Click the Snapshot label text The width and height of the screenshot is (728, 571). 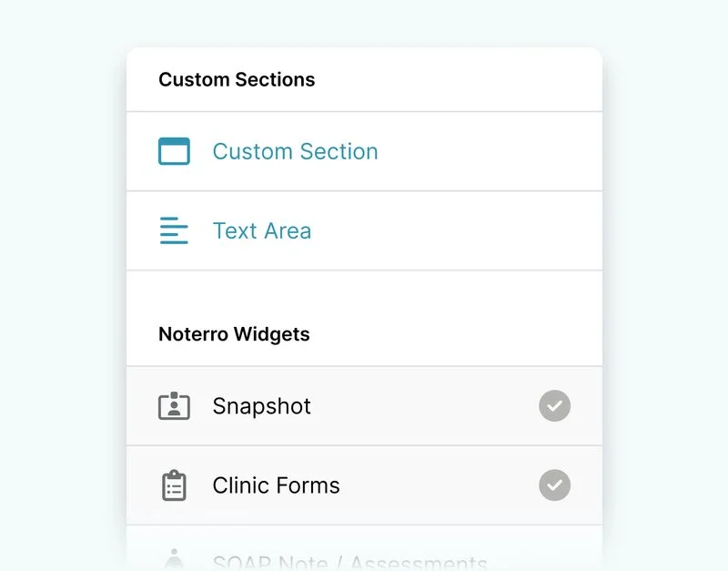(x=261, y=406)
